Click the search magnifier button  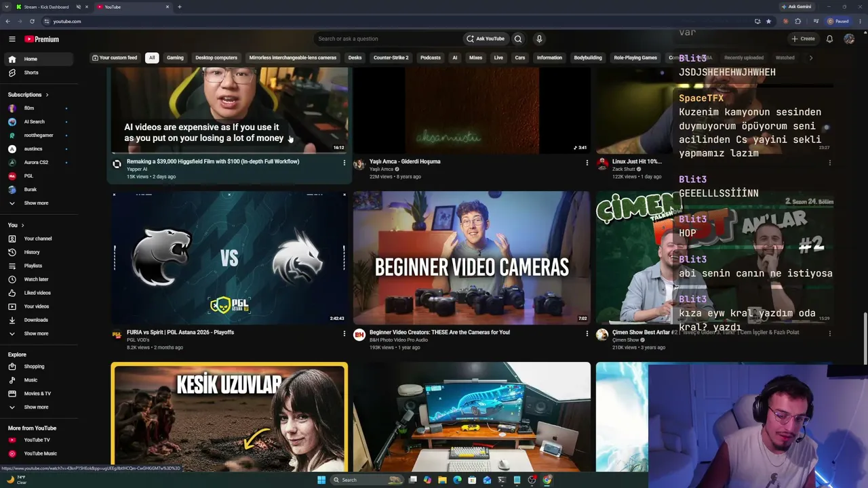[x=518, y=39]
